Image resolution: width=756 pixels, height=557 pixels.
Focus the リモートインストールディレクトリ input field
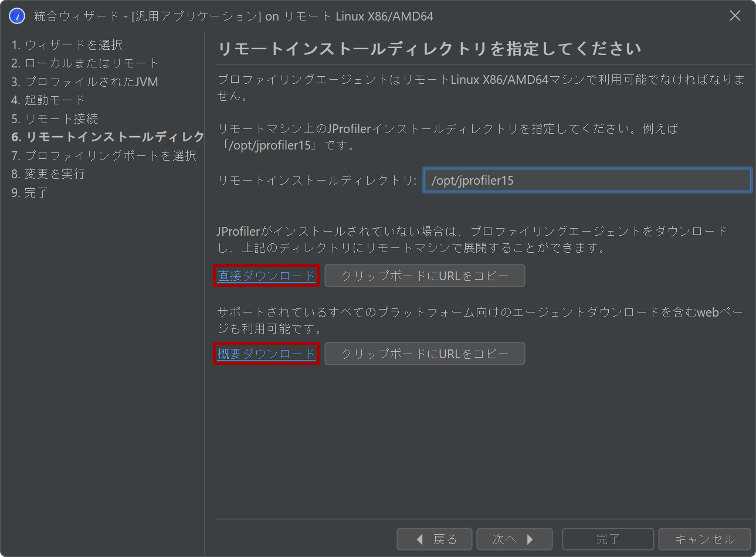click(587, 181)
